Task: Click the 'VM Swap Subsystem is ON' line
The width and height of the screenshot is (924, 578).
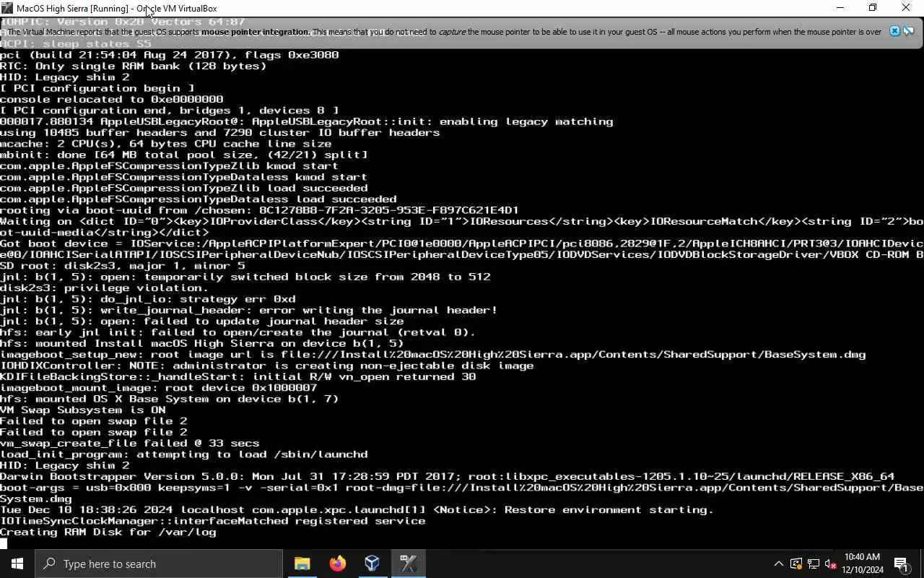Action: [83, 410]
